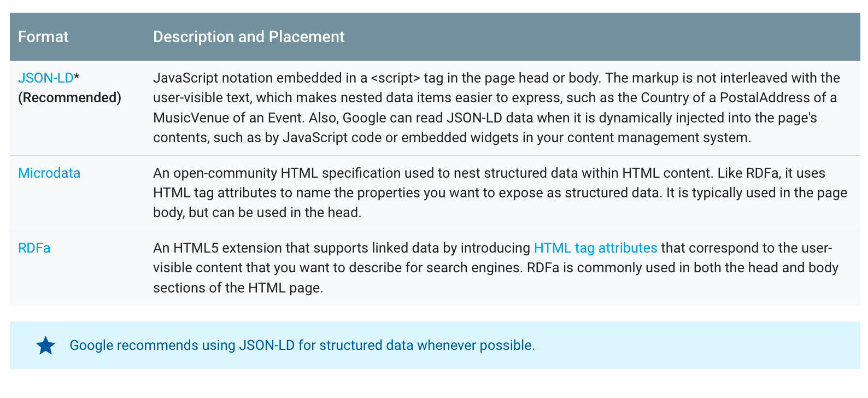Click "sections of the HTML page" text
Image resolution: width=868 pixels, height=398 pixels.
[x=238, y=288]
